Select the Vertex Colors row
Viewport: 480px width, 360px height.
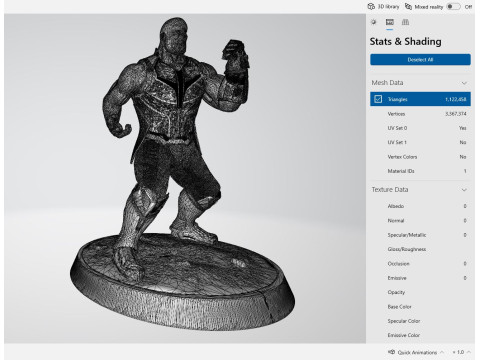tap(420, 157)
